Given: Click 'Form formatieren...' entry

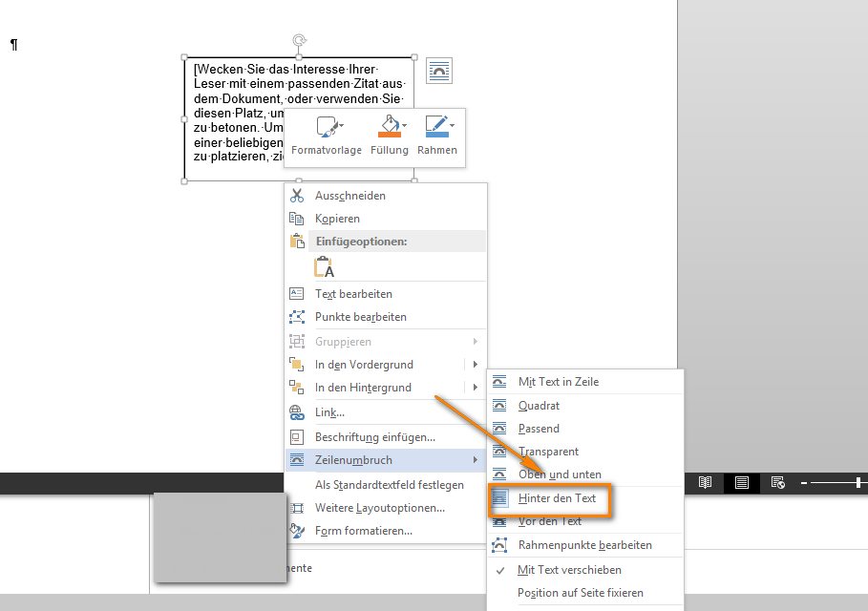Looking at the screenshot, I should (x=363, y=531).
